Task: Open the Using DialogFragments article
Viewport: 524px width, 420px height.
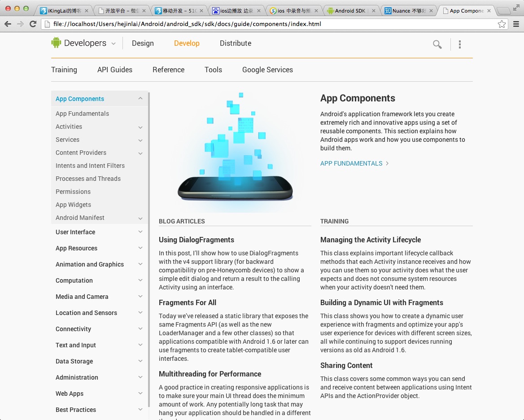Action: point(196,240)
